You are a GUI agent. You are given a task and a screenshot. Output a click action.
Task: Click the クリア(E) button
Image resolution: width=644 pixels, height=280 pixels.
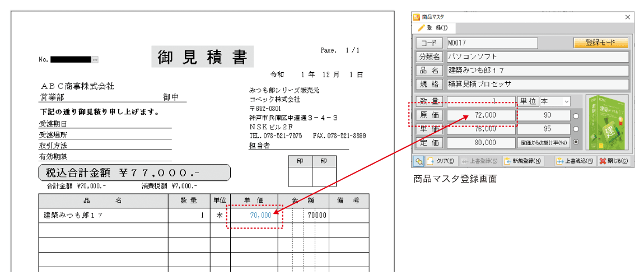pyautogui.click(x=440, y=161)
